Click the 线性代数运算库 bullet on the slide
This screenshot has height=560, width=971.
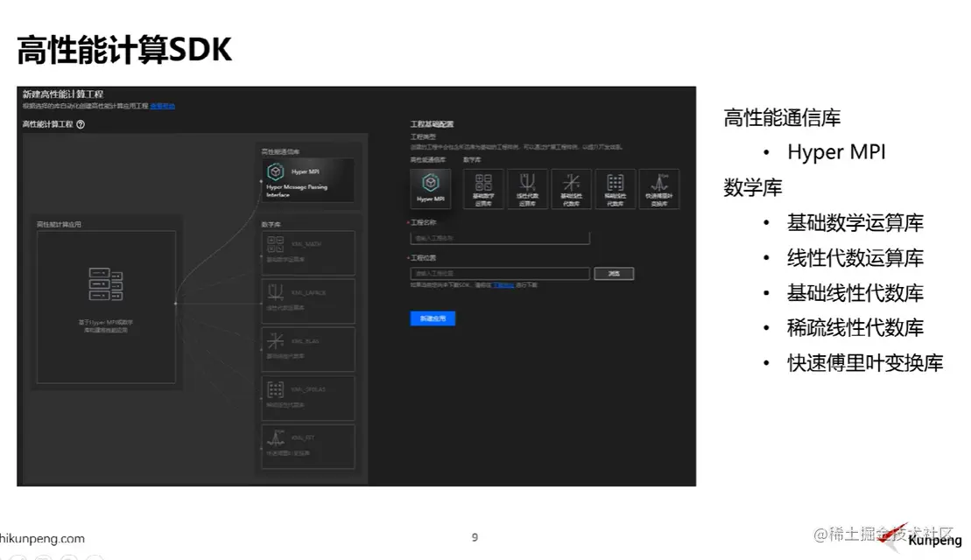pyautogui.click(x=855, y=258)
